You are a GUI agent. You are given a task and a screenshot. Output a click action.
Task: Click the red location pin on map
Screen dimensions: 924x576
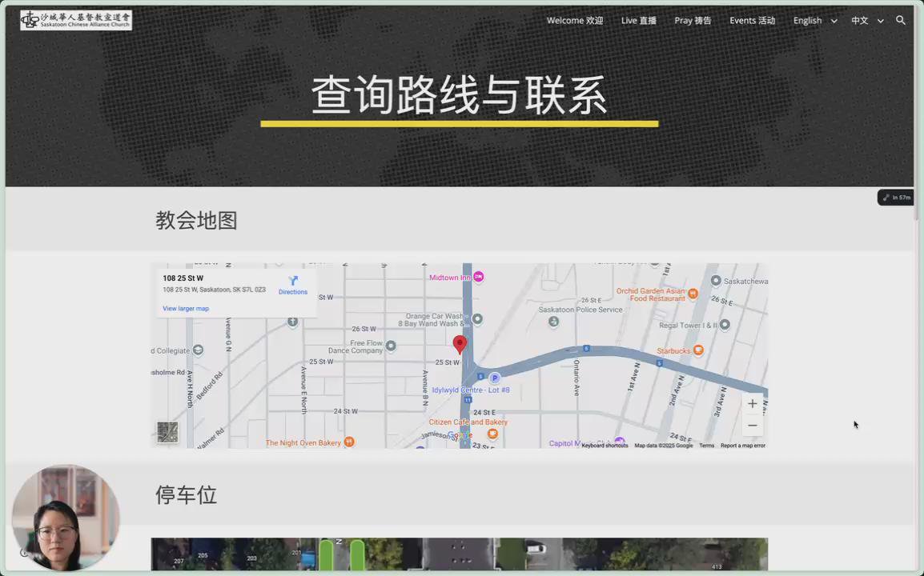point(460,344)
